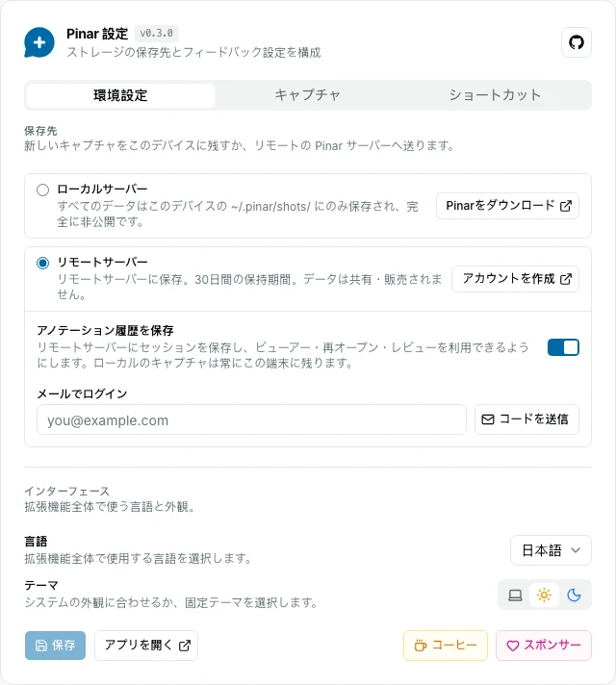The width and height of the screenshot is (616, 685).
Task: Click the テーマ setting label
Action: (x=41, y=585)
